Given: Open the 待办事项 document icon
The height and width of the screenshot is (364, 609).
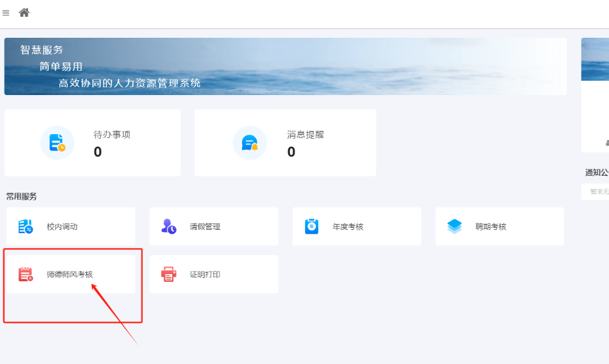Looking at the screenshot, I should pyautogui.click(x=57, y=143).
